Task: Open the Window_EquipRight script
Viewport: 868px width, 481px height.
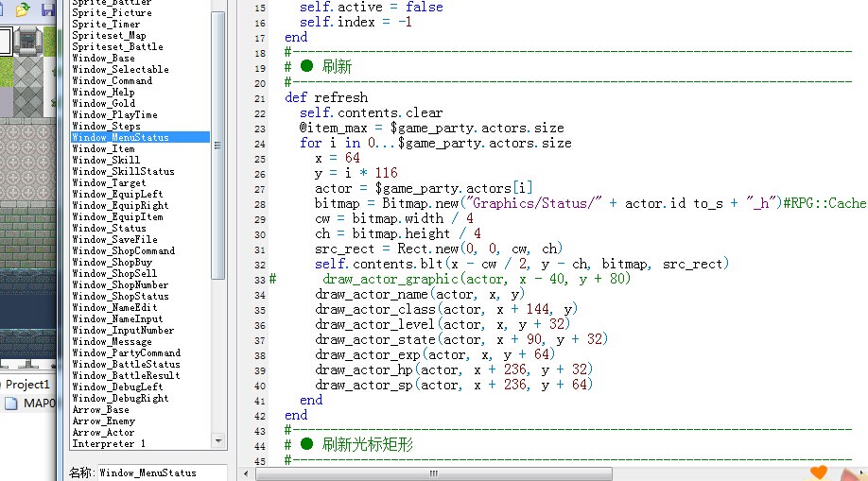Action: tap(121, 205)
